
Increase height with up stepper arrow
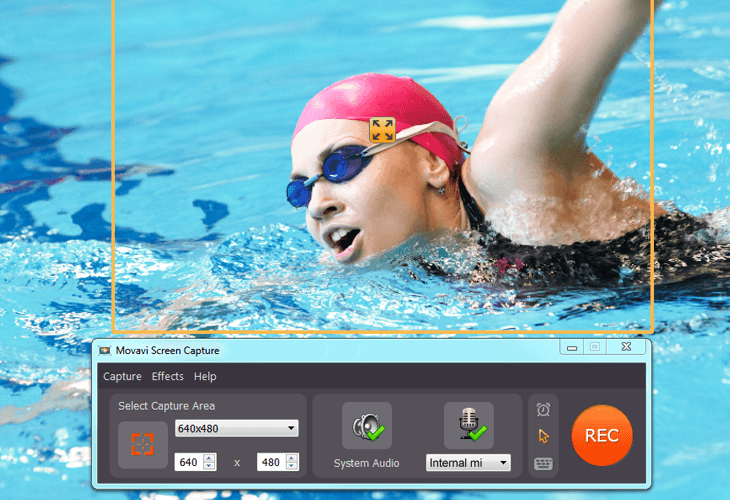tap(292, 458)
